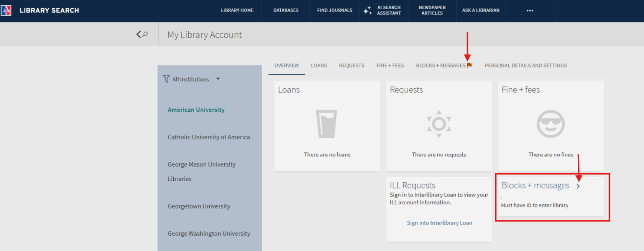
Task: Click the AI Search Assistant sparkle icon
Action: coord(367,10)
